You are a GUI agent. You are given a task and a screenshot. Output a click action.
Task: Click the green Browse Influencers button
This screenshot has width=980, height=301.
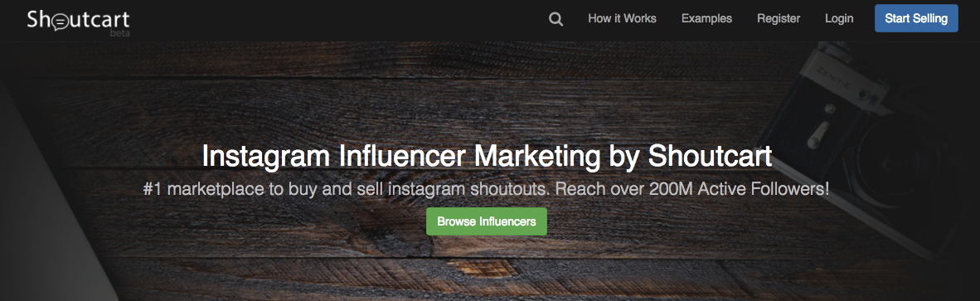(486, 221)
